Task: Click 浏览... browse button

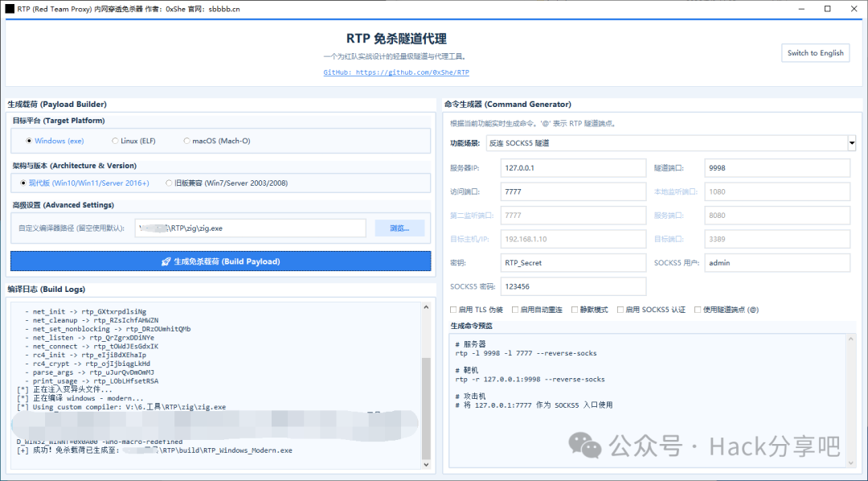Action: point(399,228)
